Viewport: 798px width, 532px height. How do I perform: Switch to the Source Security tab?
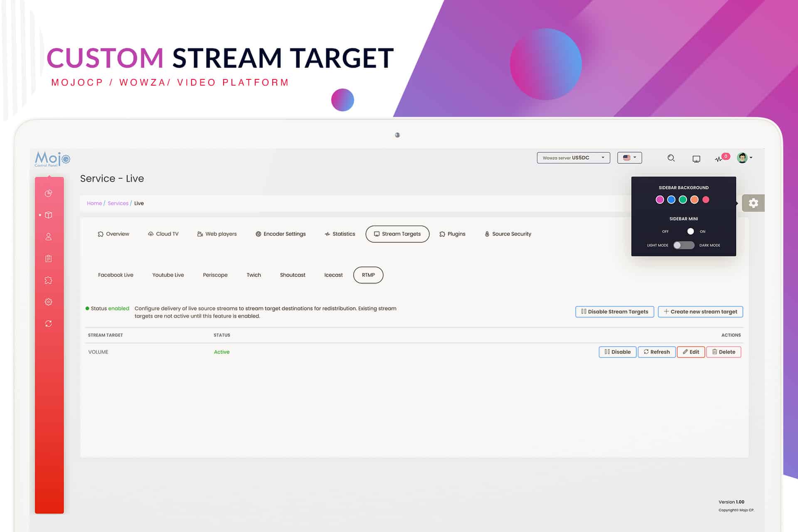coord(508,234)
